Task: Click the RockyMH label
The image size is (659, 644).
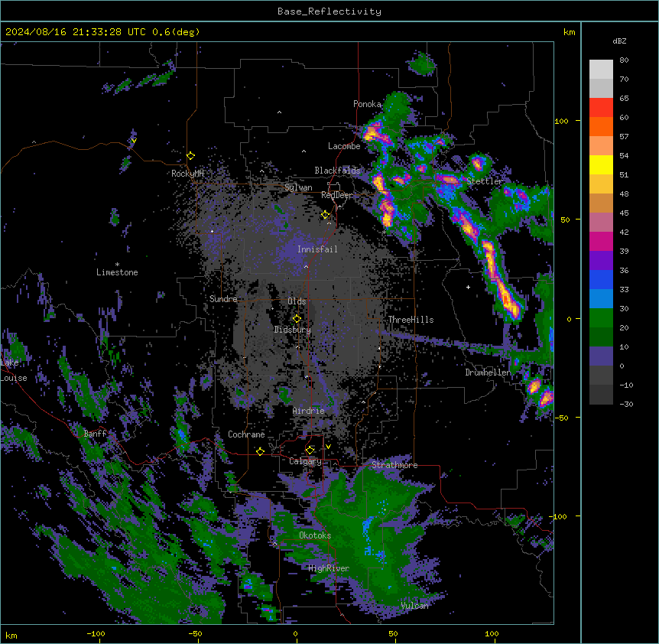Action: 187,174
